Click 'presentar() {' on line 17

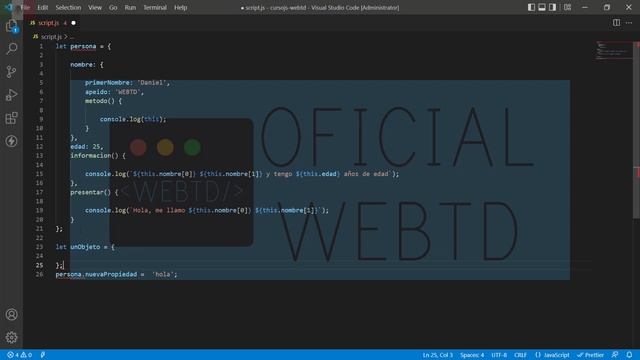[94, 192]
